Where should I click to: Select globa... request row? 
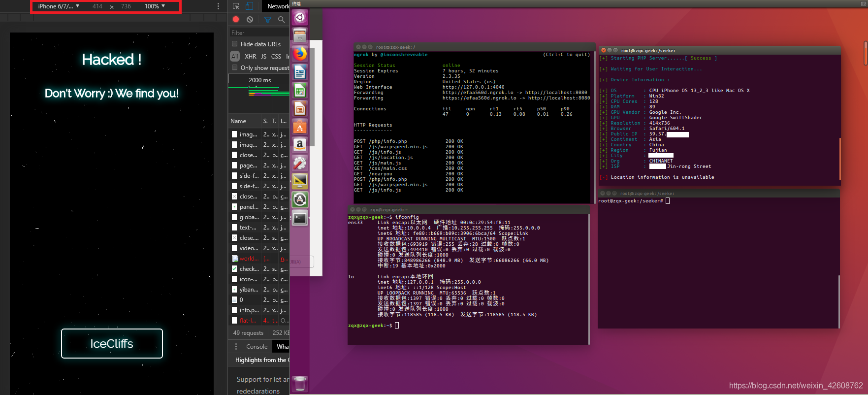click(x=259, y=217)
